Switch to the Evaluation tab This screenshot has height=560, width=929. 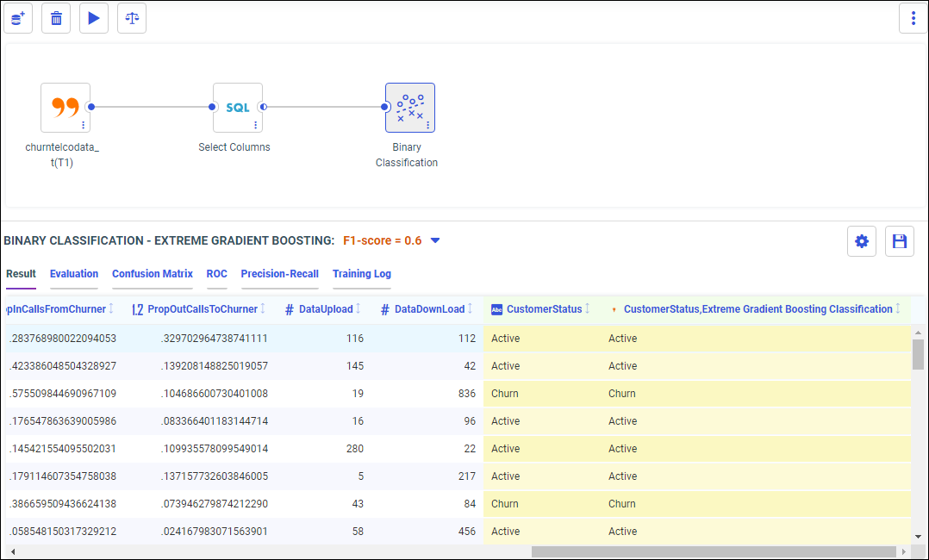(x=74, y=274)
